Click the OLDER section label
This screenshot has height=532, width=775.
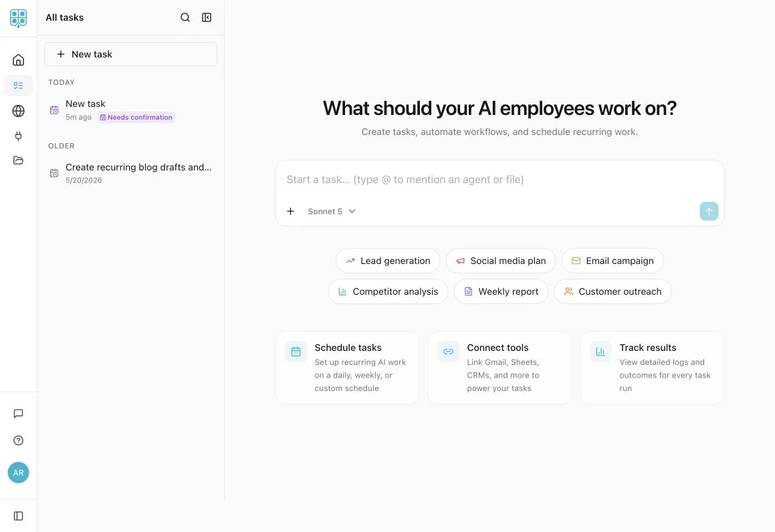tap(62, 146)
